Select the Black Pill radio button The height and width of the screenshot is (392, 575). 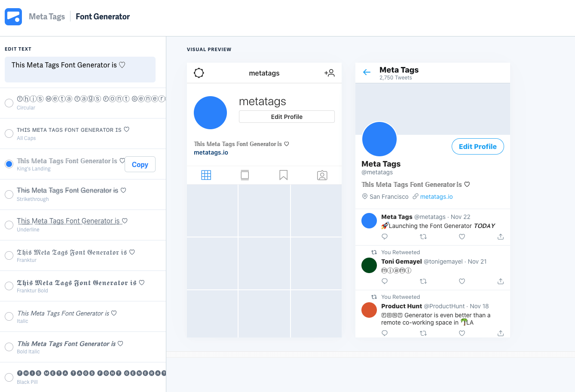[9, 377]
